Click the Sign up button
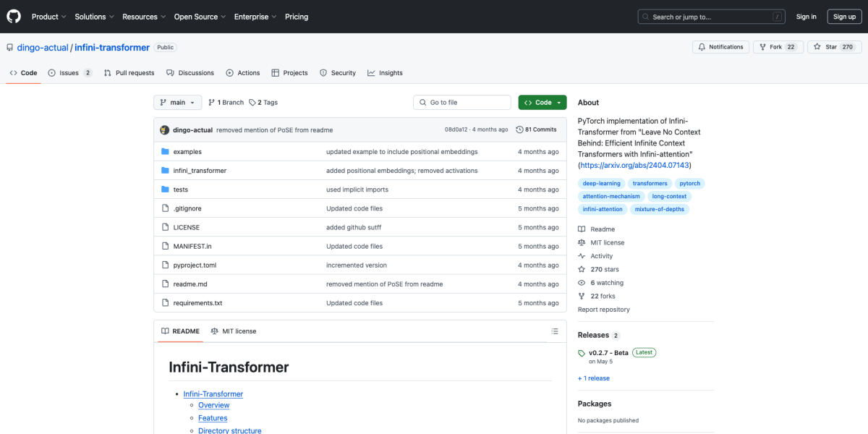Image resolution: width=868 pixels, height=434 pixels. pyautogui.click(x=844, y=17)
